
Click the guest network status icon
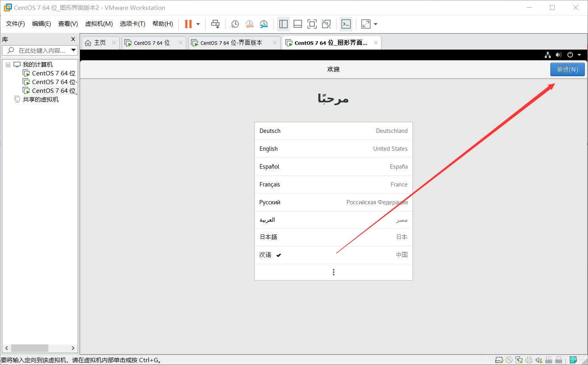click(548, 55)
